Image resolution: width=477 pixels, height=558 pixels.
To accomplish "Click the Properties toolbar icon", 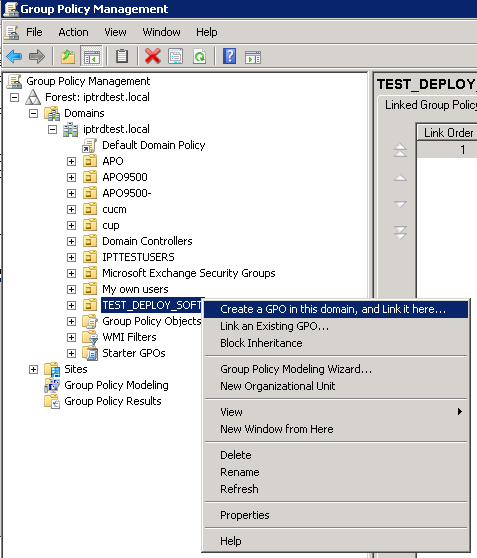I will tap(175, 56).
